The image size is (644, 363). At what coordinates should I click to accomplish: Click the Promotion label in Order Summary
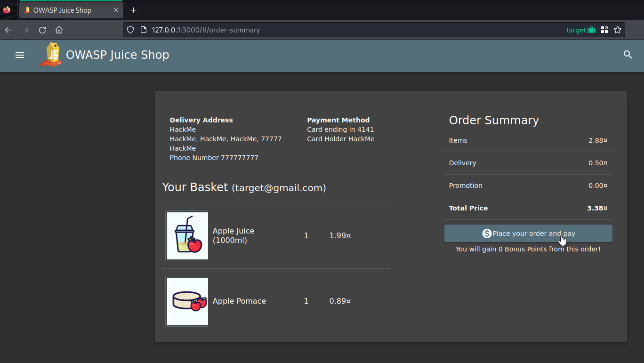click(x=466, y=186)
